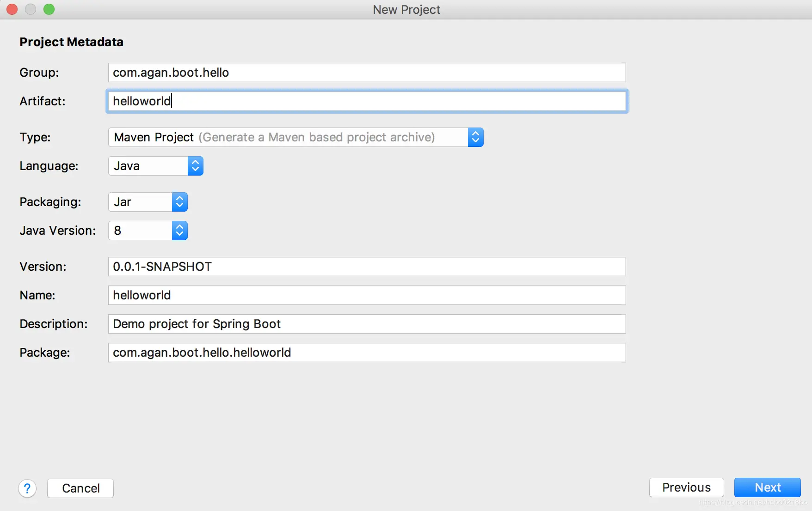Click the blue arrow stepper on Type selector

pyautogui.click(x=475, y=137)
